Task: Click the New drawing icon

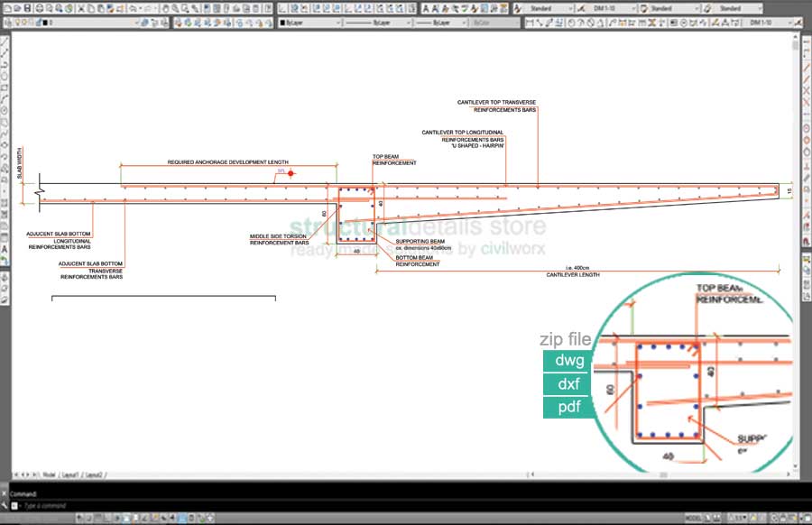Action: [x=7, y=8]
